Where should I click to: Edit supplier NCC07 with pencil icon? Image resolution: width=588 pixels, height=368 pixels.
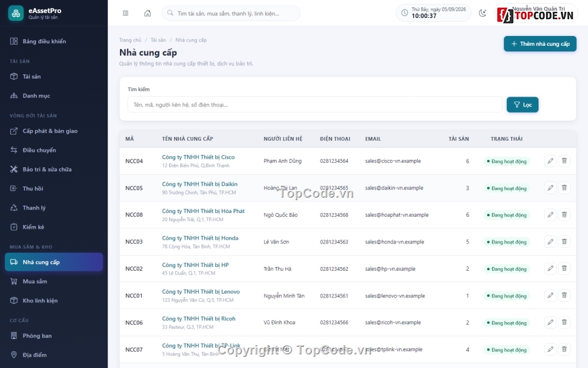tap(550, 349)
